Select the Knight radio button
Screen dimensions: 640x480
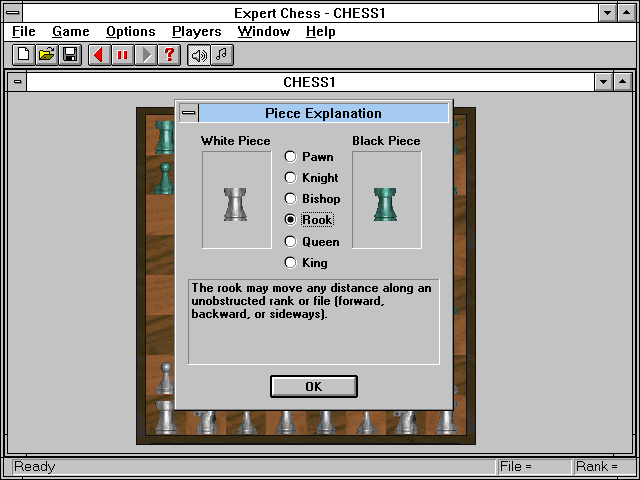point(290,178)
